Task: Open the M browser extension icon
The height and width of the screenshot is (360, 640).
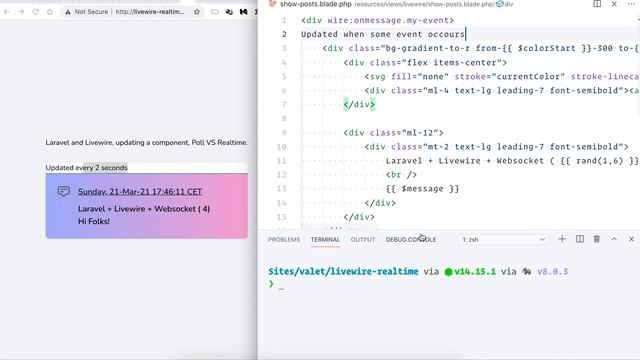Action: point(244,12)
